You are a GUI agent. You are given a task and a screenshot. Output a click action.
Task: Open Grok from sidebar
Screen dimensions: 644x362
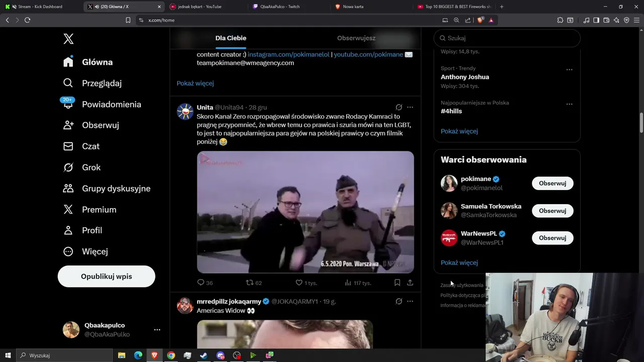tap(82, 167)
